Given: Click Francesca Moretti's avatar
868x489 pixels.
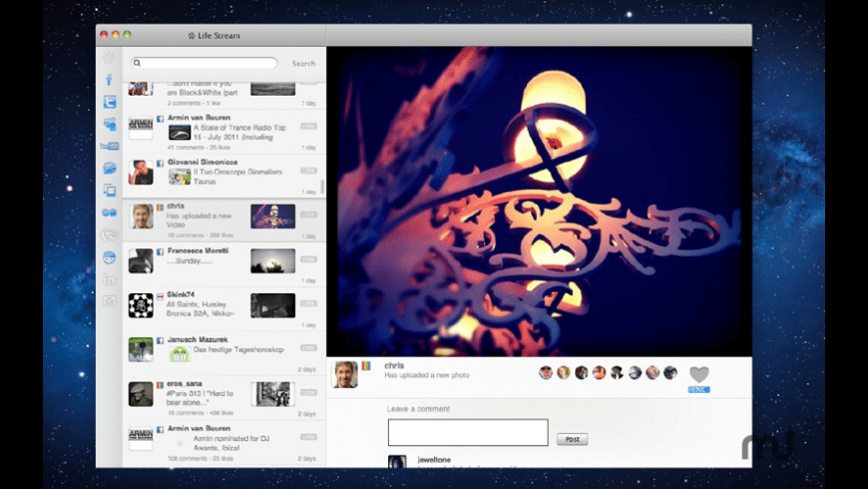Looking at the screenshot, I should click(141, 260).
